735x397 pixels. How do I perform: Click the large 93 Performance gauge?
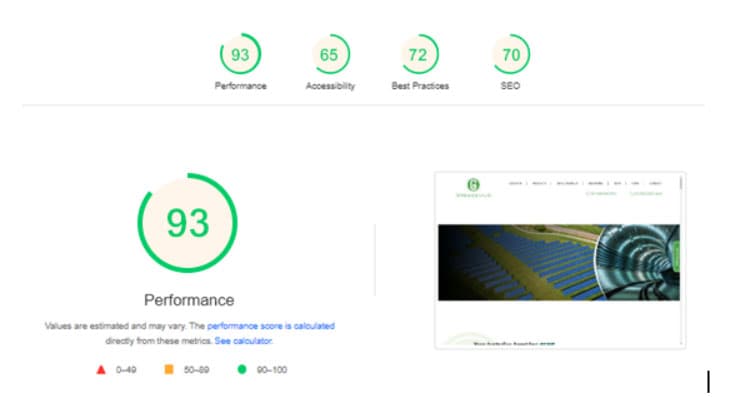click(x=188, y=223)
